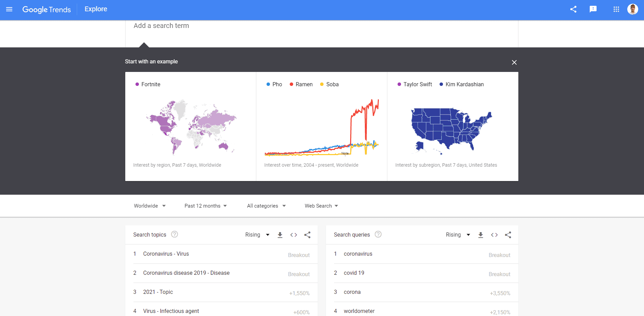Expand the Worldwide region dropdown
Image resolution: width=644 pixels, height=316 pixels.
click(149, 206)
